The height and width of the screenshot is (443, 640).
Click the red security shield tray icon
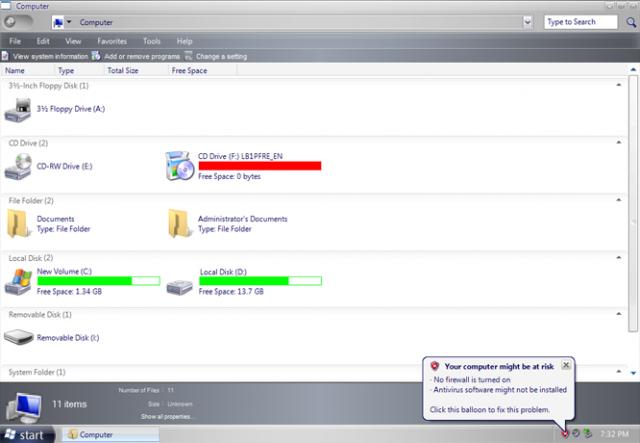click(565, 434)
